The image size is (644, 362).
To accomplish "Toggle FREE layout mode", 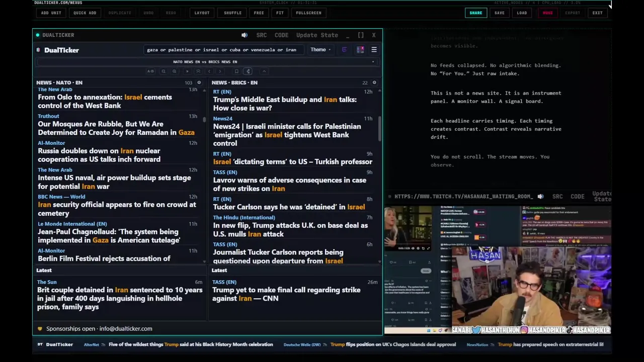I will [x=259, y=13].
